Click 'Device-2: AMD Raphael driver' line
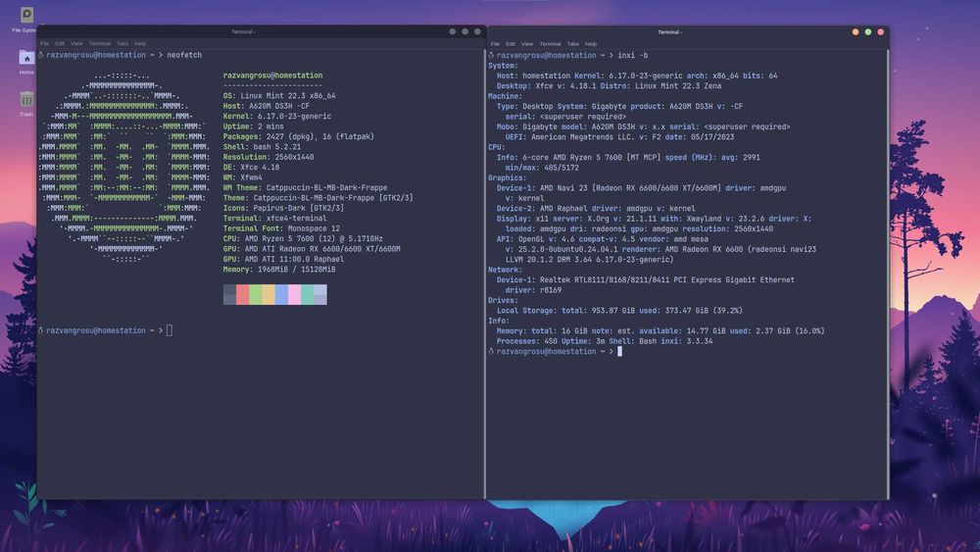The image size is (980, 552). click(596, 209)
